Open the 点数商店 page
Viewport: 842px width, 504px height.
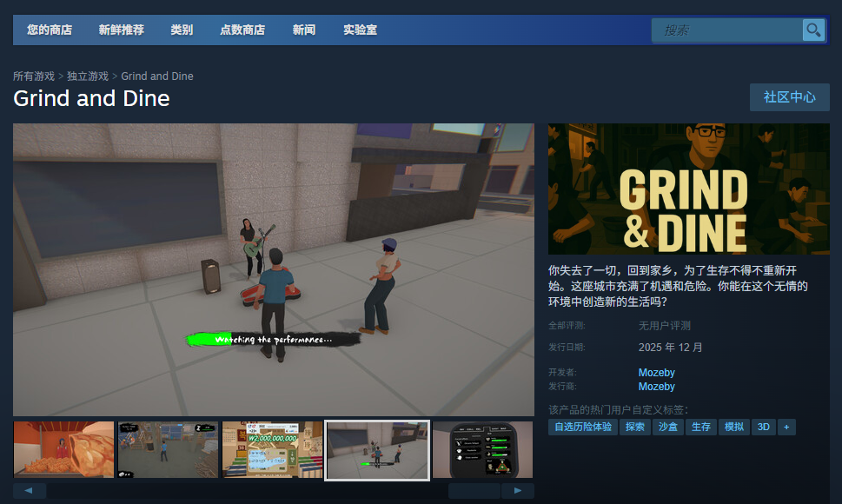(242, 29)
